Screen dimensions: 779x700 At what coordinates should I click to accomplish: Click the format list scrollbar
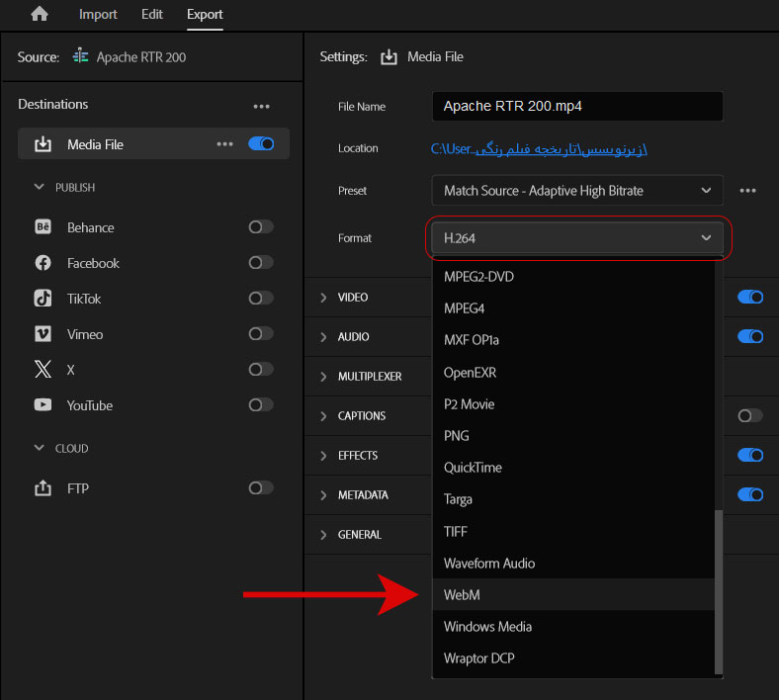tap(719, 592)
